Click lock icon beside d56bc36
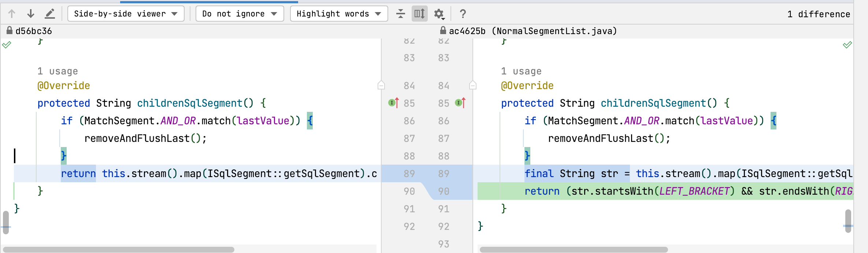This screenshot has width=868, height=253. pyautogui.click(x=10, y=31)
